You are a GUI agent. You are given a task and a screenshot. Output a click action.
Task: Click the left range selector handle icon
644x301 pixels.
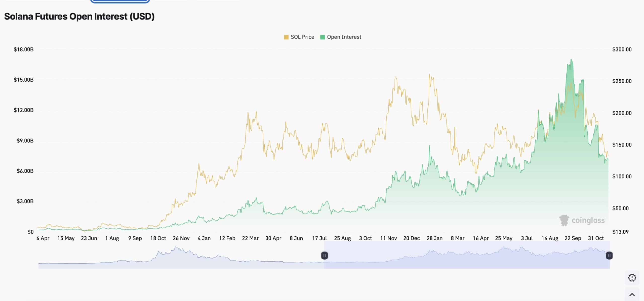coord(325,256)
